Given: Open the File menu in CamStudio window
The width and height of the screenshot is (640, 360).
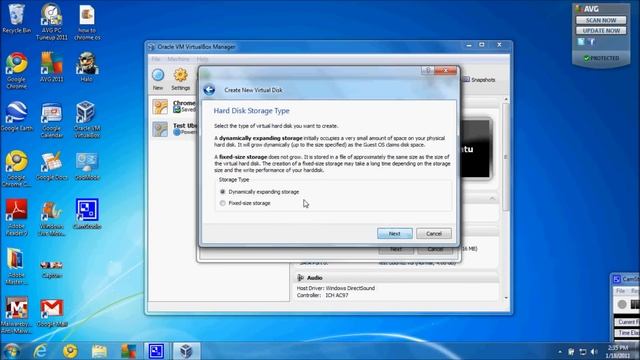Looking at the screenshot, I should coord(620,291).
